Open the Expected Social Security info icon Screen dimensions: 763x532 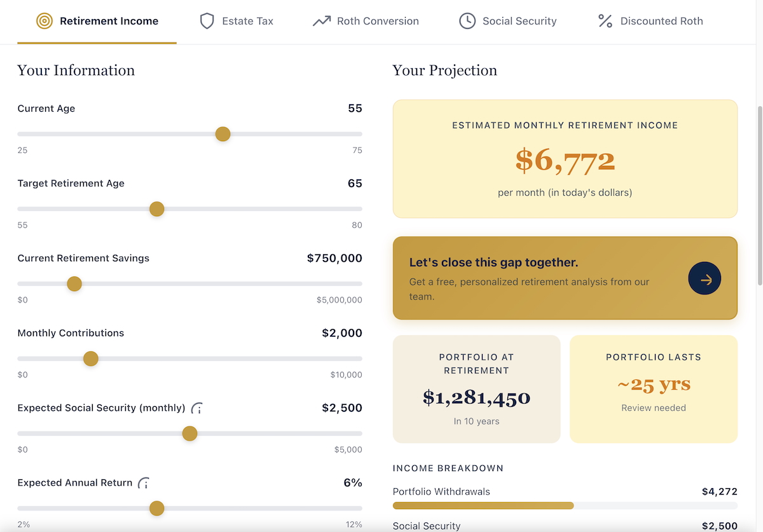197,408
